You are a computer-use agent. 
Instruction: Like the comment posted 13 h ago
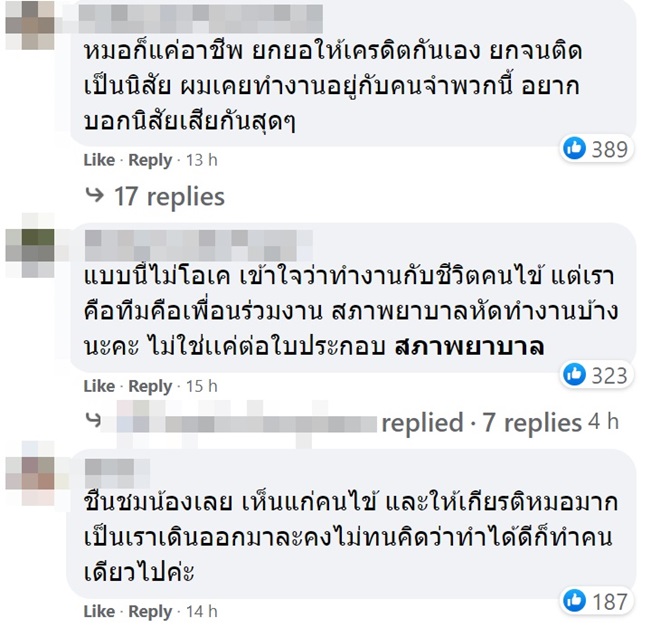(x=99, y=160)
